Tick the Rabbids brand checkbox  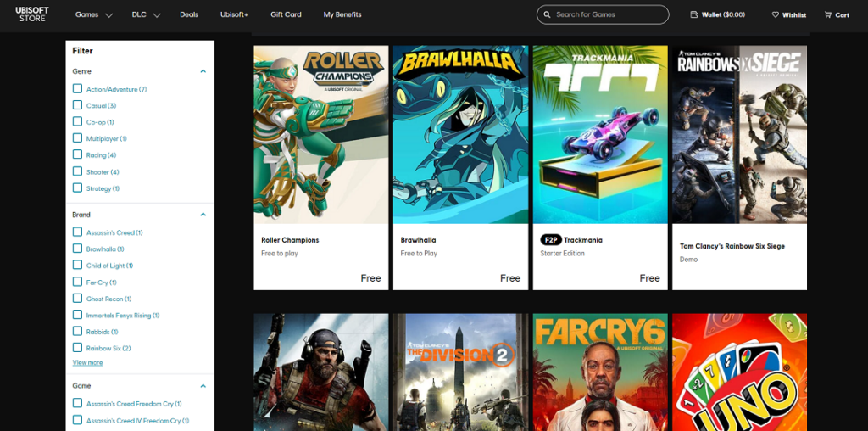(77, 331)
